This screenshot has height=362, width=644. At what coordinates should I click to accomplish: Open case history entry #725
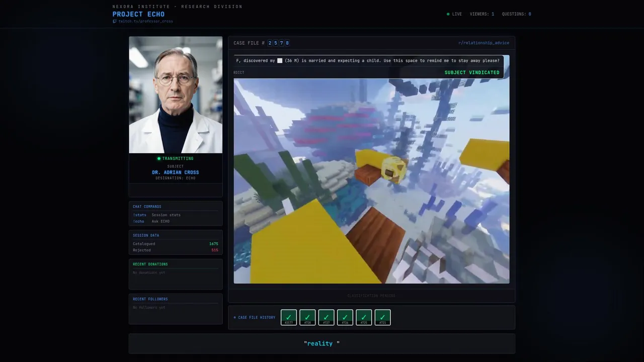coord(364,317)
